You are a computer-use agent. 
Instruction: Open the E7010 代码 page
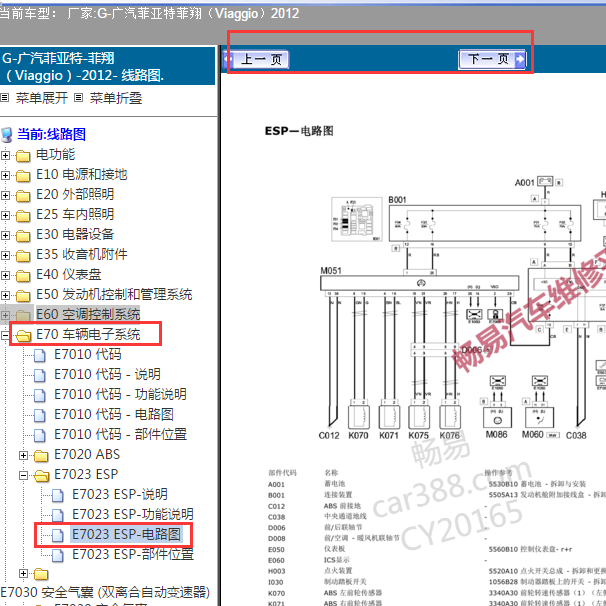click(x=88, y=354)
